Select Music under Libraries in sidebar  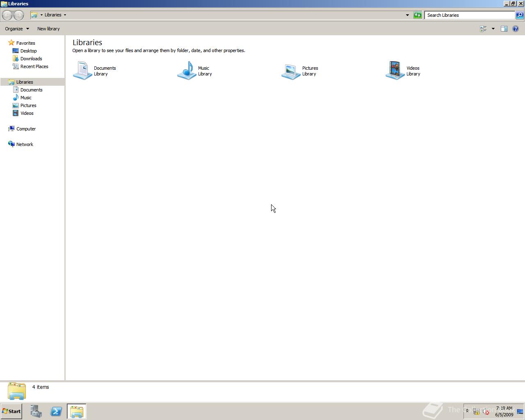(26, 98)
